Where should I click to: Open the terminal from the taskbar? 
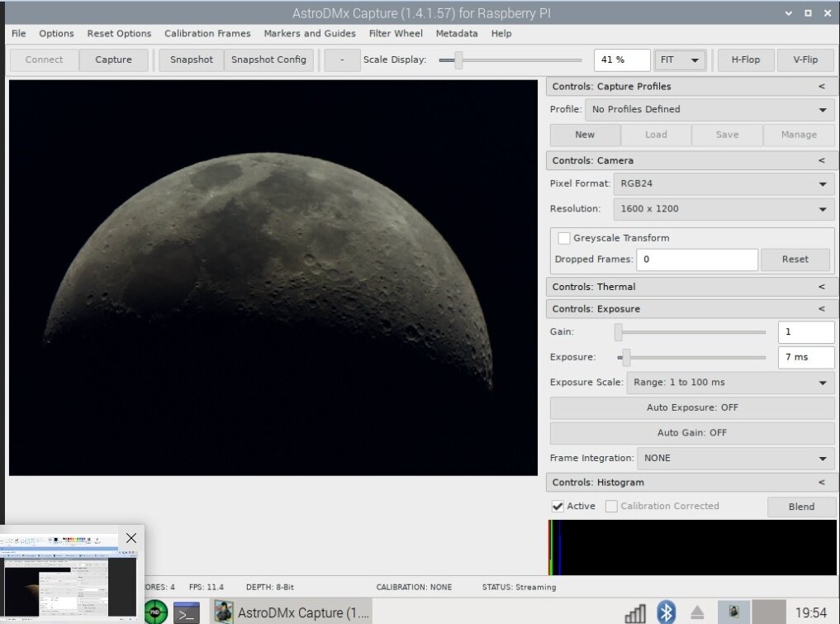tap(186, 612)
